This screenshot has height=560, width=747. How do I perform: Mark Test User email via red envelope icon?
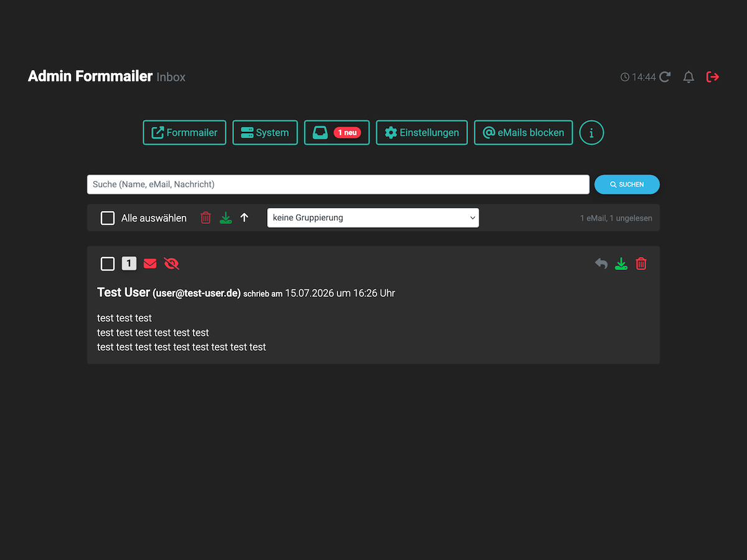click(x=150, y=264)
